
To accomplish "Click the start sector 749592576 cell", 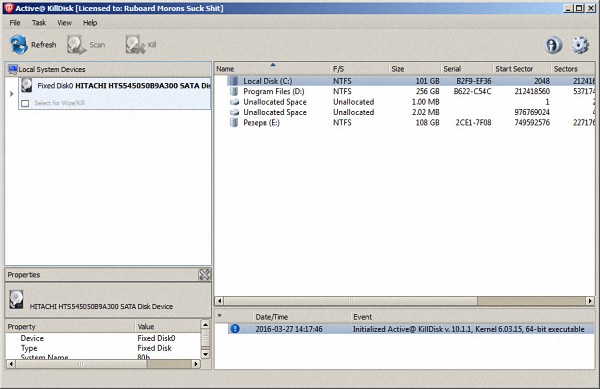I will [532, 123].
